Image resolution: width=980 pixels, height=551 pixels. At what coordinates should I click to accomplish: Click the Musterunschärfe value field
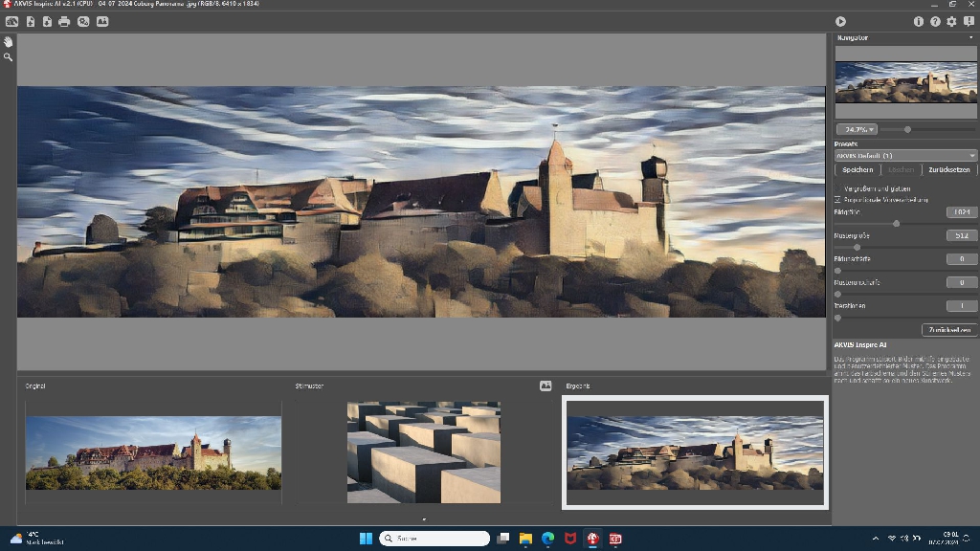961,283
